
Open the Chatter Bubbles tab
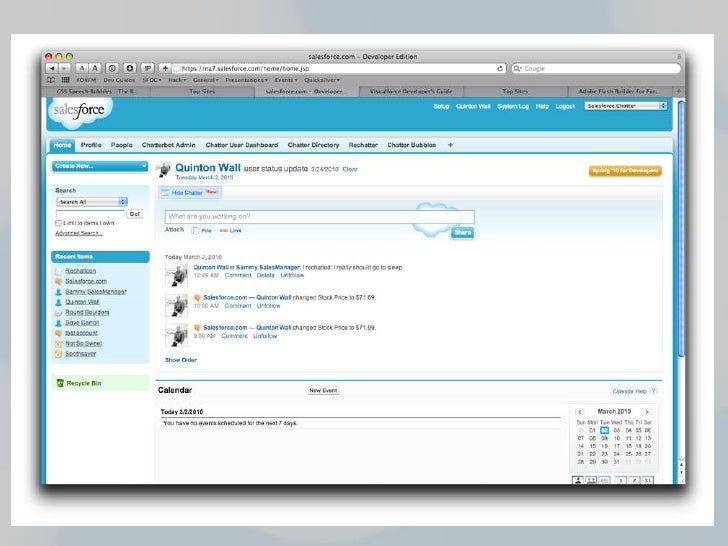coord(411,145)
